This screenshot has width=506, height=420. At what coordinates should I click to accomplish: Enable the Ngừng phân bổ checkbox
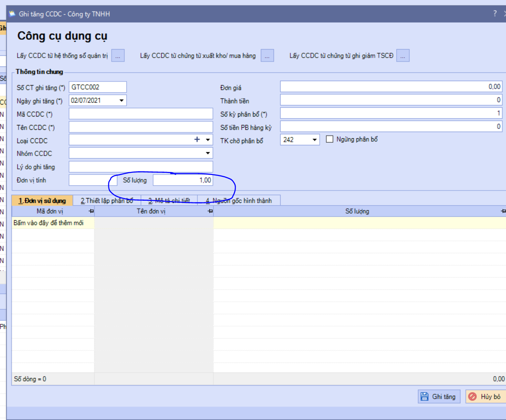329,139
